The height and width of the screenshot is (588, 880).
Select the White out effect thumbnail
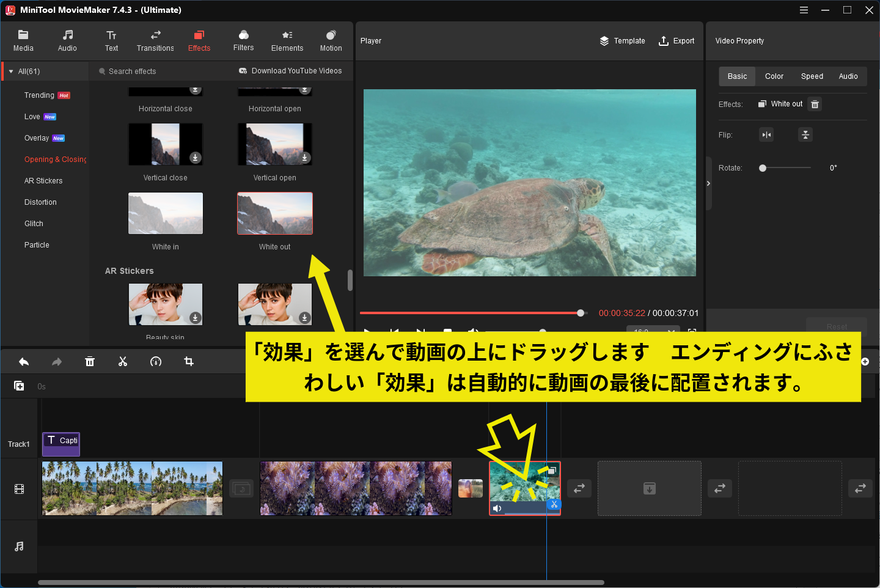pos(275,213)
